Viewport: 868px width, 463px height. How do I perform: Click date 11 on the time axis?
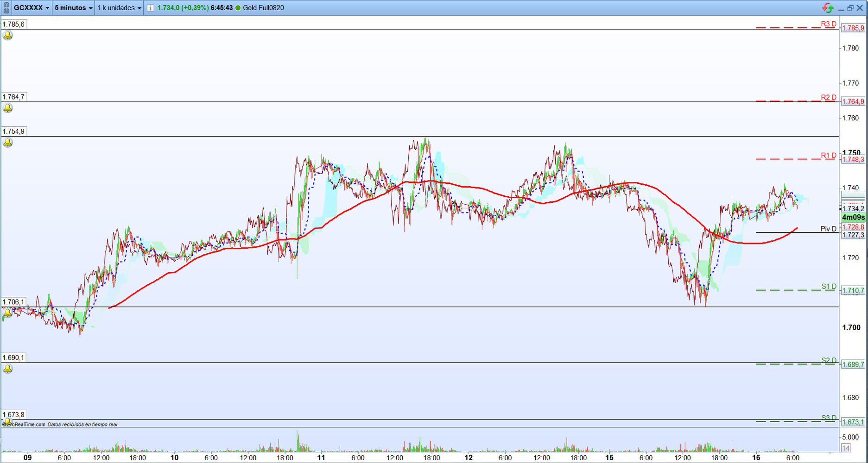pyautogui.click(x=321, y=457)
